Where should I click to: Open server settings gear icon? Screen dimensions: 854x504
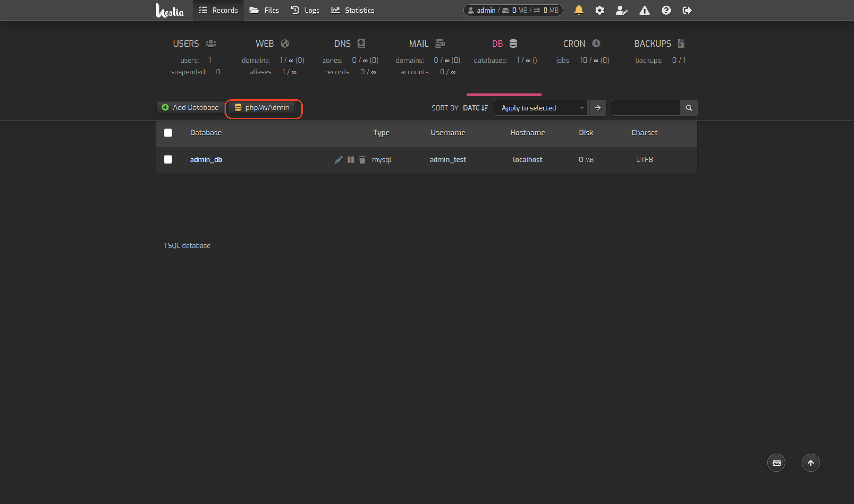(x=600, y=10)
